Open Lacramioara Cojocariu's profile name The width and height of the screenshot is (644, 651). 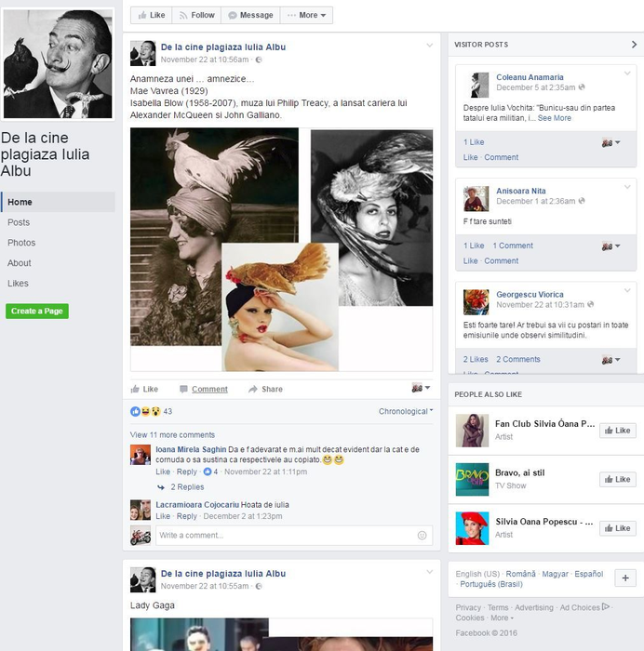pyautogui.click(x=197, y=505)
